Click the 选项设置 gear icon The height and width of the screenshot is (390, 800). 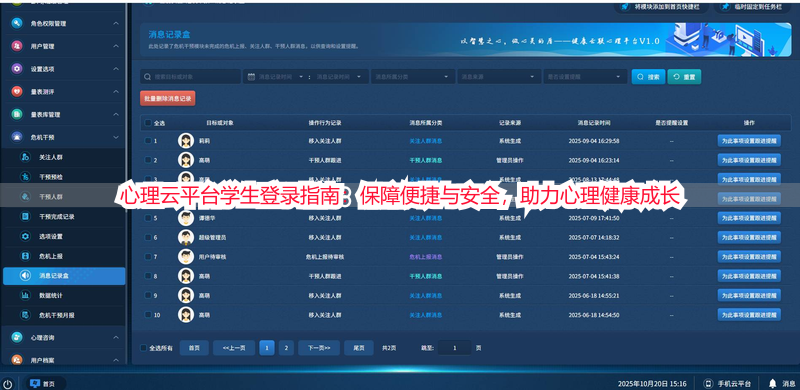pyautogui.click(x=25, y=236)
